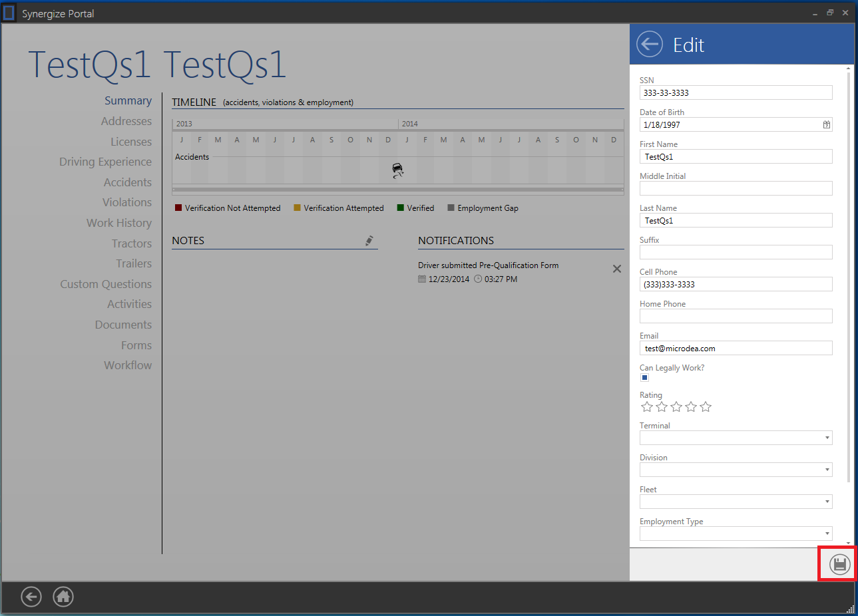This screenshot has width=858, height=616.
Task: Click the Driver submitted Pre-Qualification Form text
Action: 489,265
